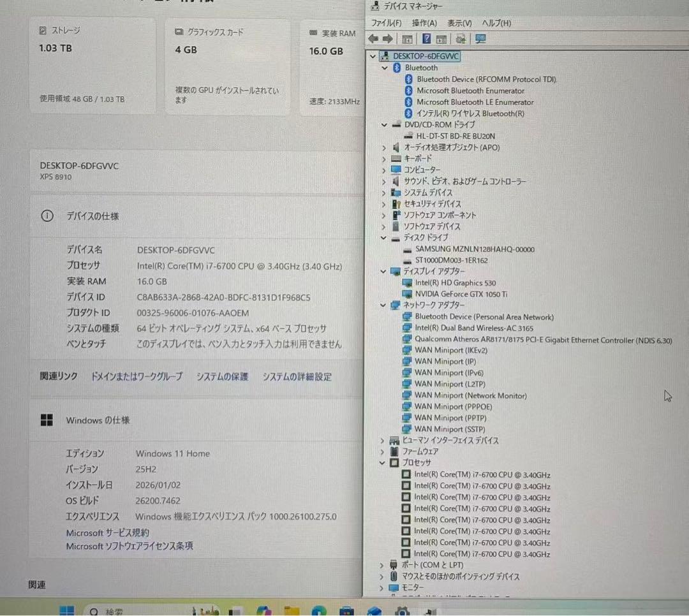This screenshot has width=689, height=616.
Task: Open the 表示(V) menu
Action: tap(459, 23)
